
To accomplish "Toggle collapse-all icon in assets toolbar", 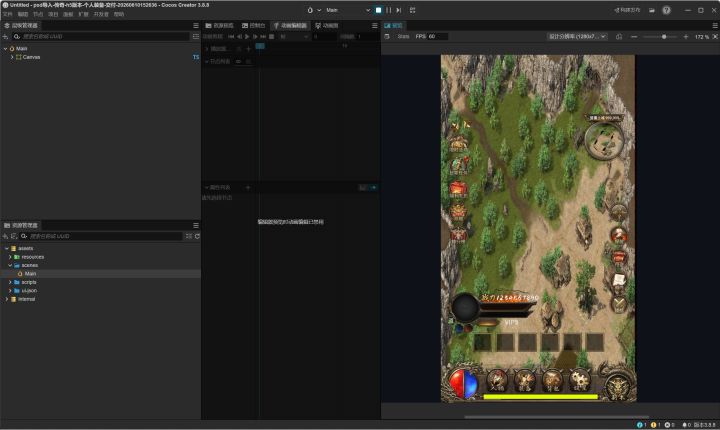I will coord(189,236).
